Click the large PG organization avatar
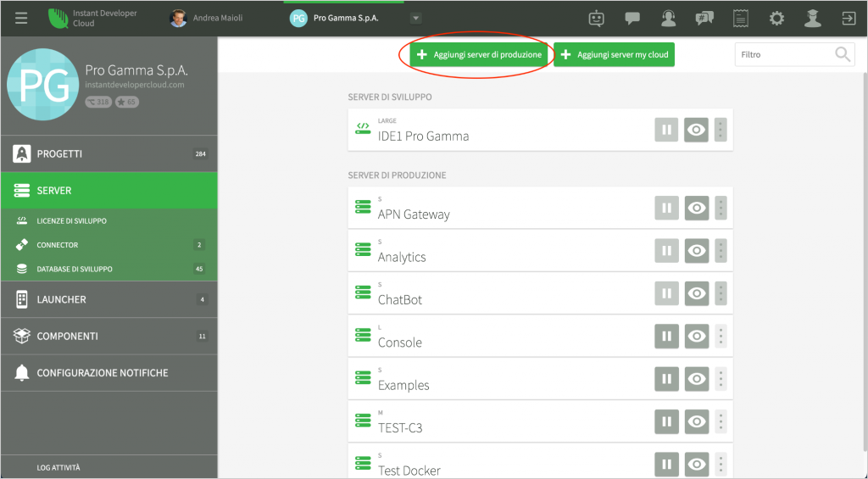This screenshot has width=868, height=479. tap(42, 85)
